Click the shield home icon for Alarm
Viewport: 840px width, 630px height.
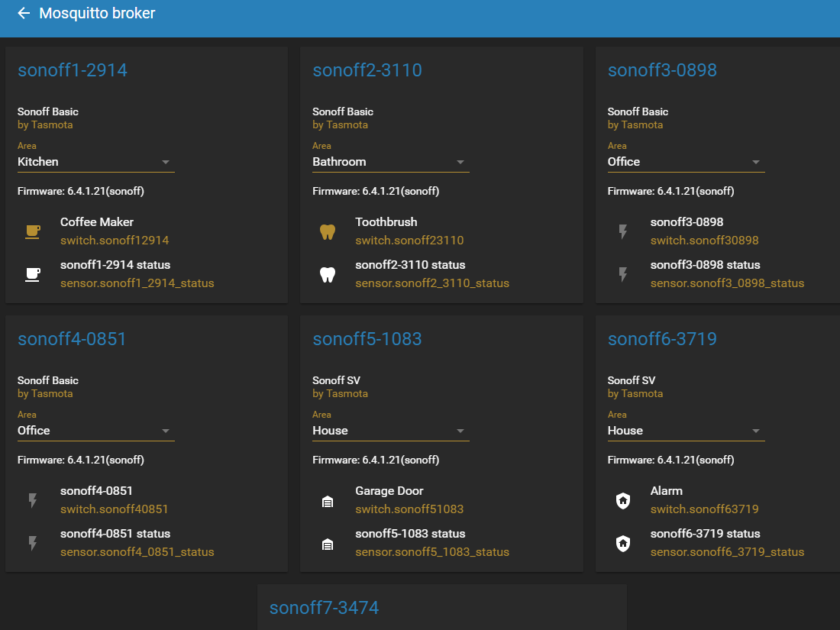click(623, 500)
